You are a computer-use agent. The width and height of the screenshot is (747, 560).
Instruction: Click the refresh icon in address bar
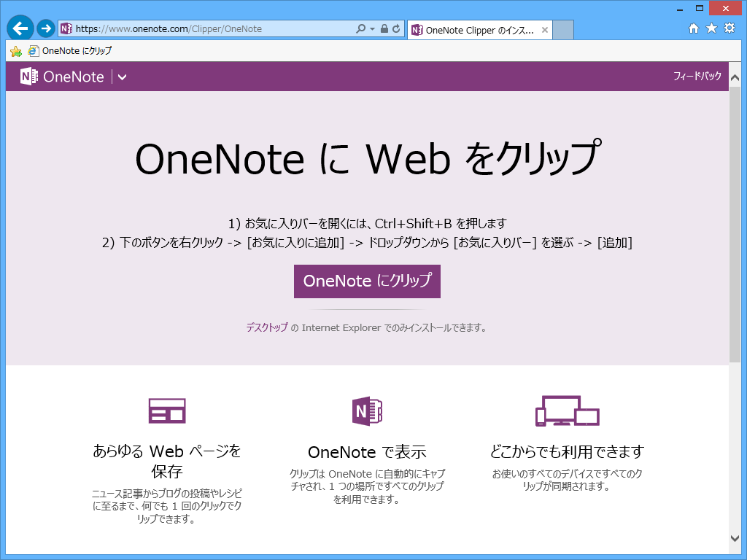point(395,30)
